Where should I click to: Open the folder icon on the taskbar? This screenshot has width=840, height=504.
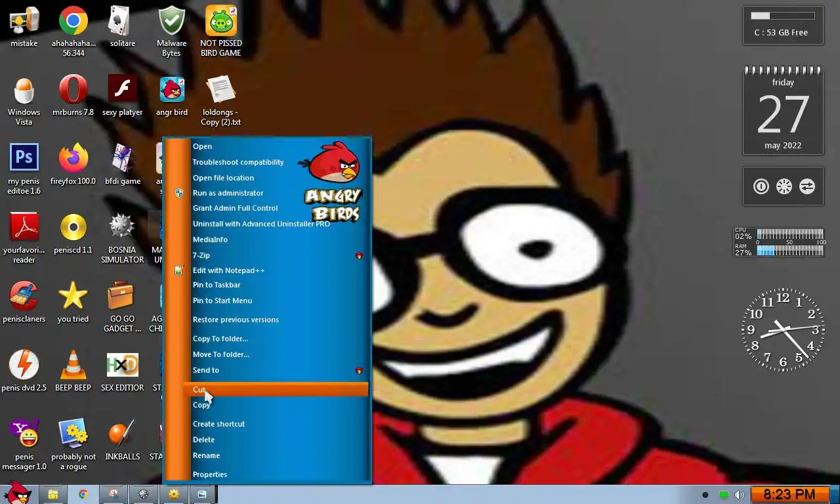pos(53,494)
